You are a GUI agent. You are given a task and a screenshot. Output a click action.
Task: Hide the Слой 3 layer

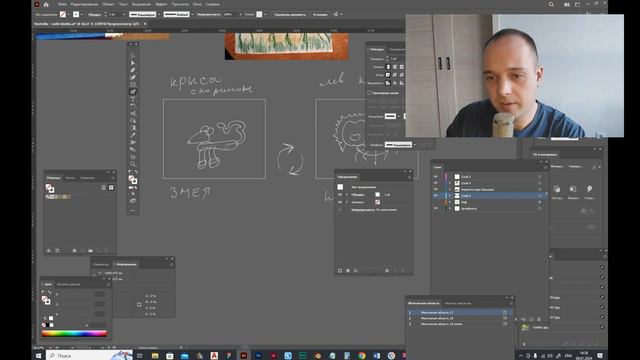(x=436, y=177)
